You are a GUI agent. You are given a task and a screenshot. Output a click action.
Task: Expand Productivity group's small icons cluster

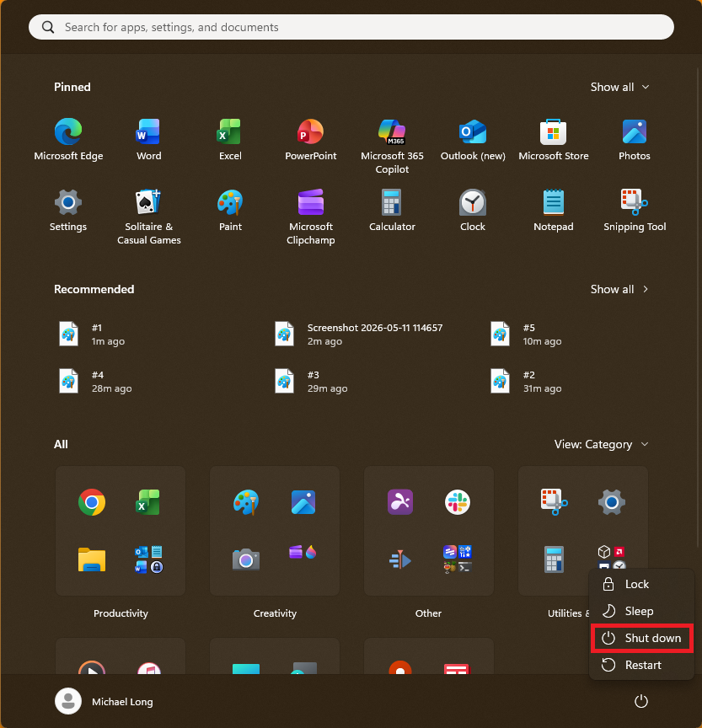pyautogui.click(x=148, y=559)
